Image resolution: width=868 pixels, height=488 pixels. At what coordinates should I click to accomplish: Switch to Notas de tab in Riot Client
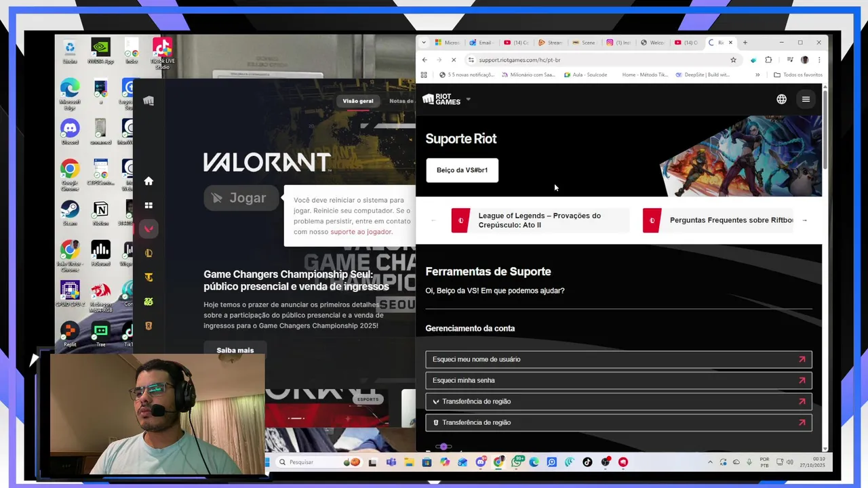(x=401, y=101)
